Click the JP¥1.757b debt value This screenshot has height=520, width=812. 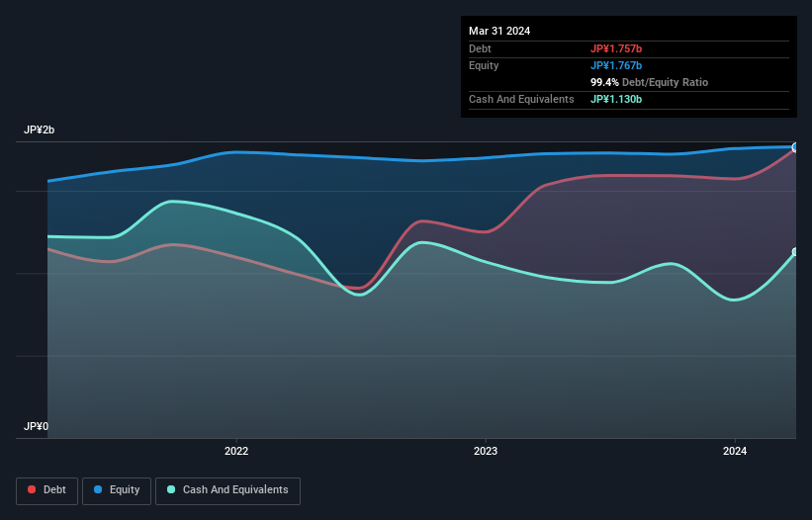(x=616, y=48)
